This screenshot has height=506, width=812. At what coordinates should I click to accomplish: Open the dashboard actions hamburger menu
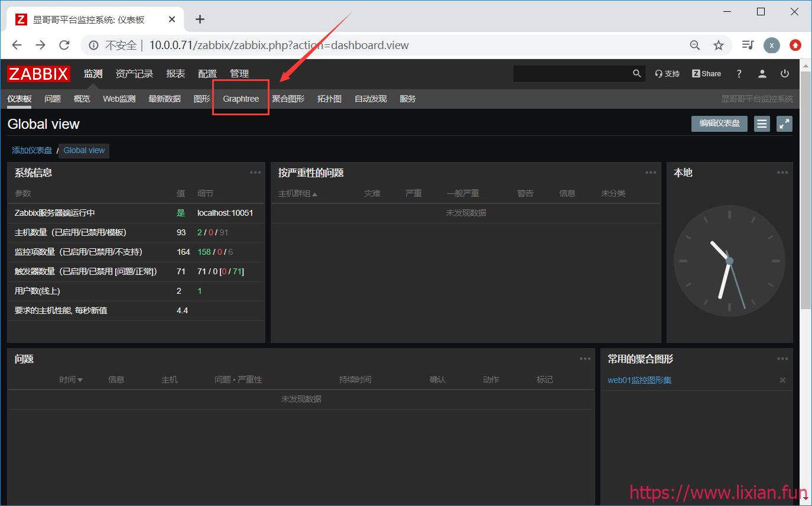point(762,124)
